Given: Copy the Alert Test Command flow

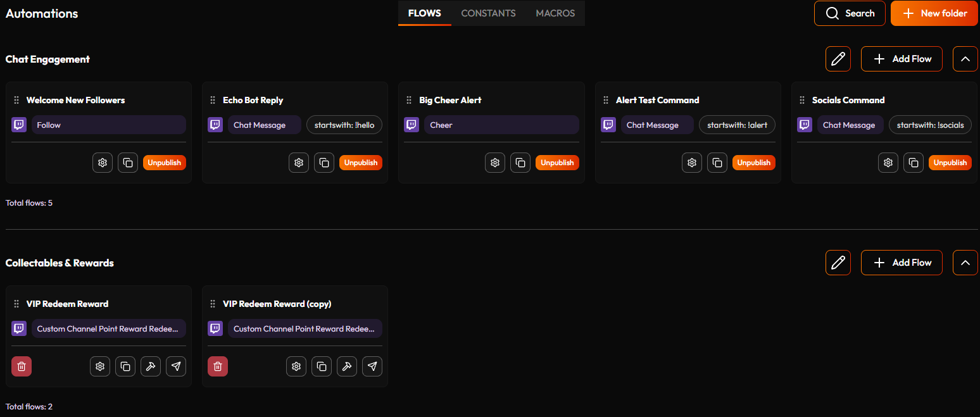Looking at the screenshot, I should (x=717, y=163).
